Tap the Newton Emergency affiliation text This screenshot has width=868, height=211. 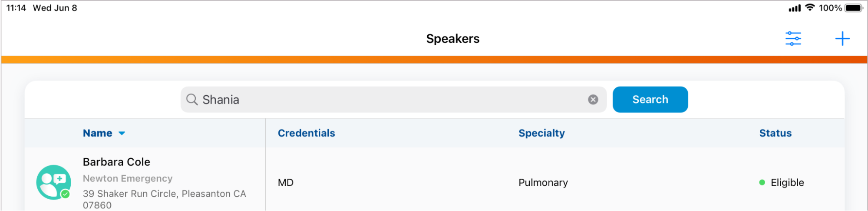pos(128,178)
